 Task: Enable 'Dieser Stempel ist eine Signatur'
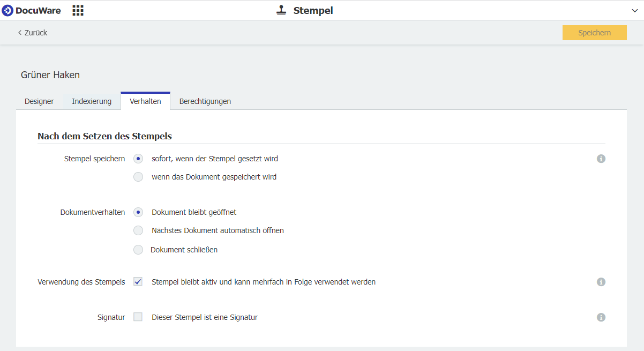coord(138,317)
